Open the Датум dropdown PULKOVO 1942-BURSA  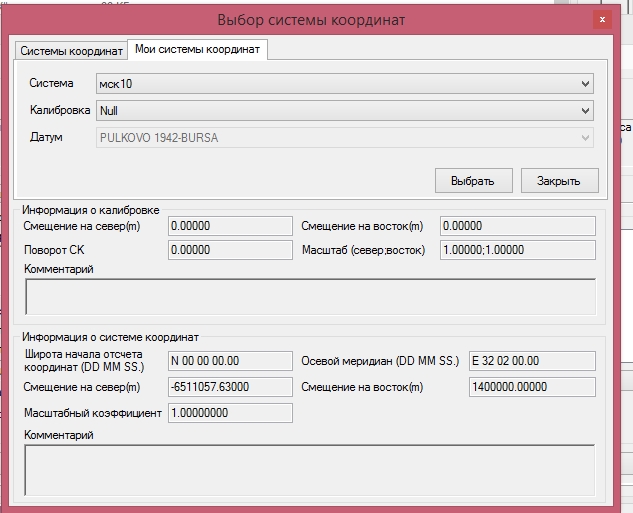pyautogui.click(x=345, y=137)
